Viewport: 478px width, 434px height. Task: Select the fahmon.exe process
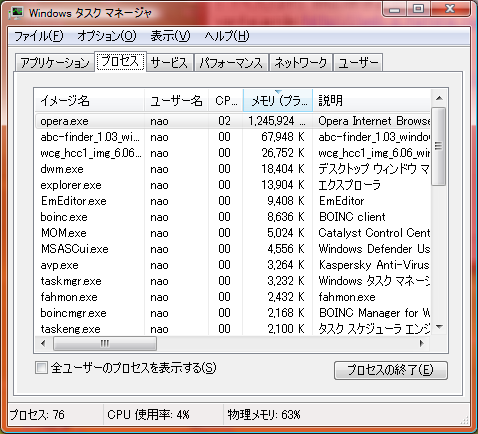(233, 297)
